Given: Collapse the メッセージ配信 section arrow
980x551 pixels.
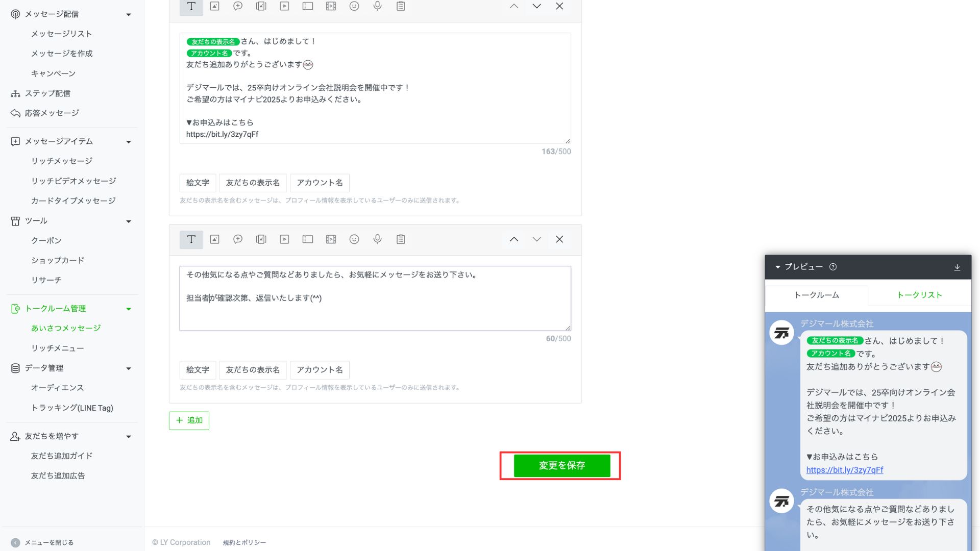Looking at the screenshot, I should point(129,15).
